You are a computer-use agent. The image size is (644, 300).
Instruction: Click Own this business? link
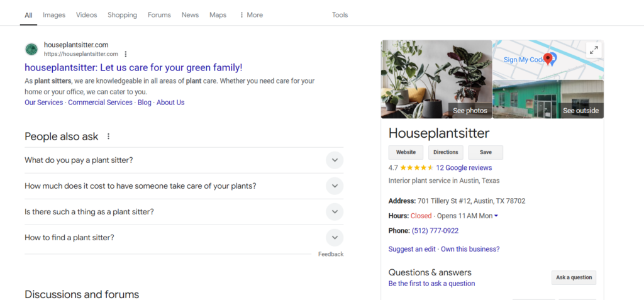point(470,249)
